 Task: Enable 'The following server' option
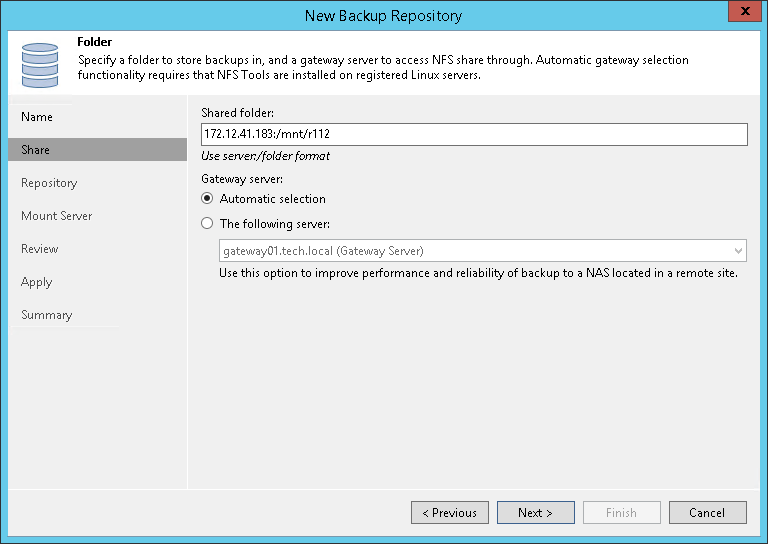[208, 224]
